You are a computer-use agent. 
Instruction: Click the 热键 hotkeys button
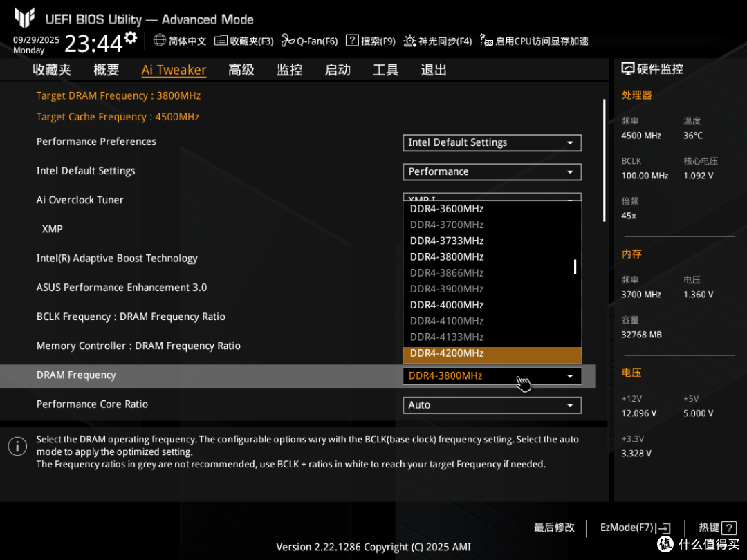point(717,528)
